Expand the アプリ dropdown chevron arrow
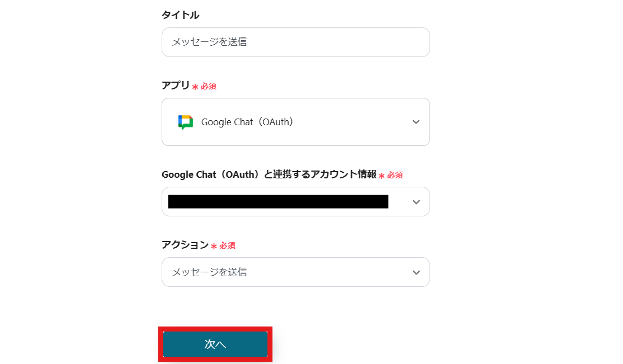Screen dimensions: 623x364 [416, 122]
